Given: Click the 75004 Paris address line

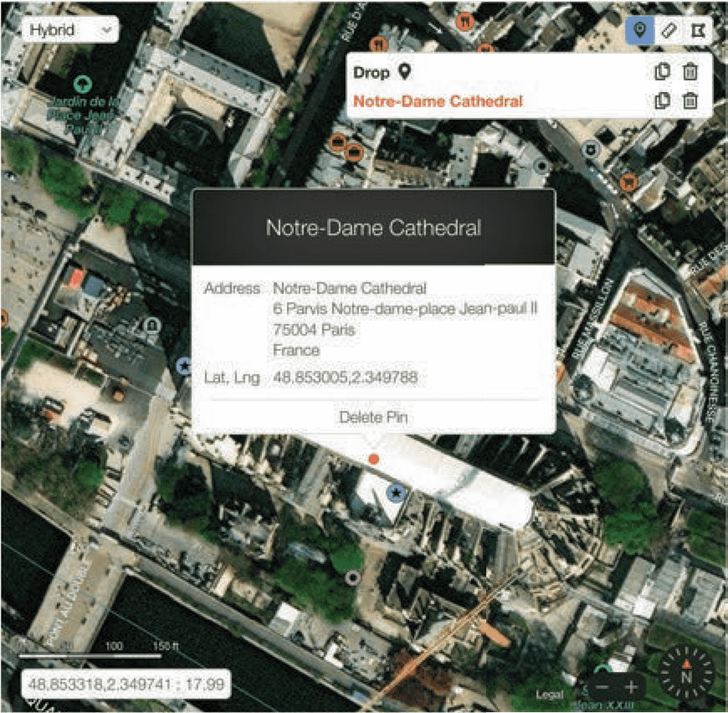Looking at the screenshot, I should coord(314,329).
